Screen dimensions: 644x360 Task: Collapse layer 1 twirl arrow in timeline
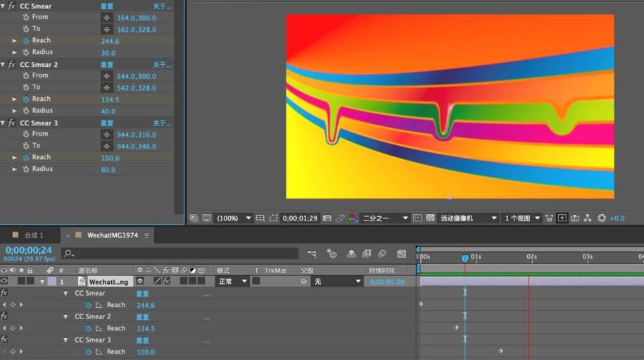click(42, 282)
